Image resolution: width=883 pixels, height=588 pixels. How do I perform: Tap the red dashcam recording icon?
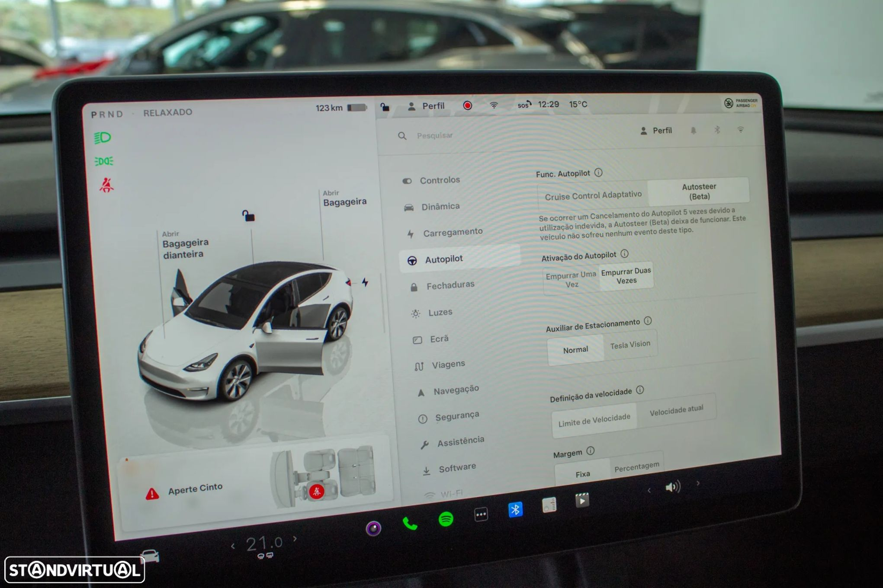[x=467, y=105]
